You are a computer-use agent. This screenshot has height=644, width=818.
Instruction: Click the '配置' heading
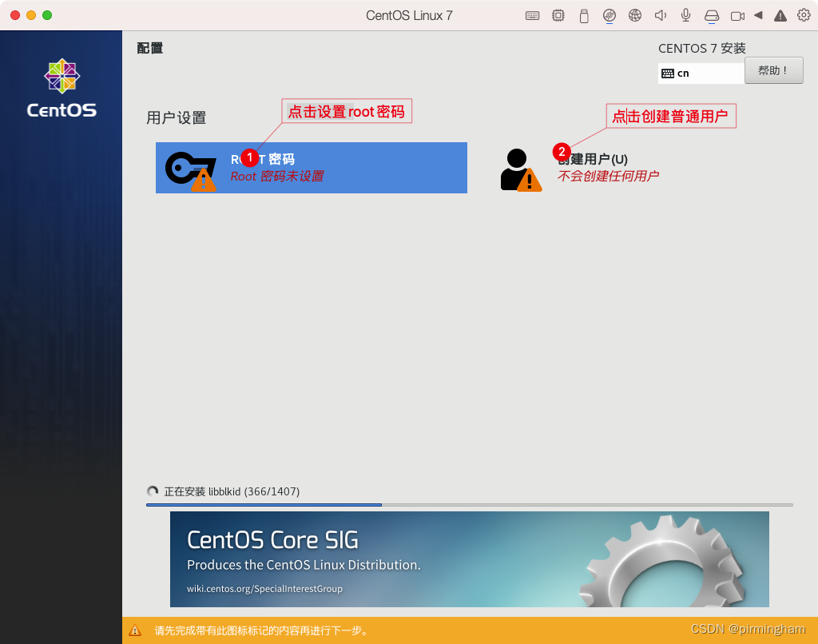pyautogui.click(x=150, y=48)
